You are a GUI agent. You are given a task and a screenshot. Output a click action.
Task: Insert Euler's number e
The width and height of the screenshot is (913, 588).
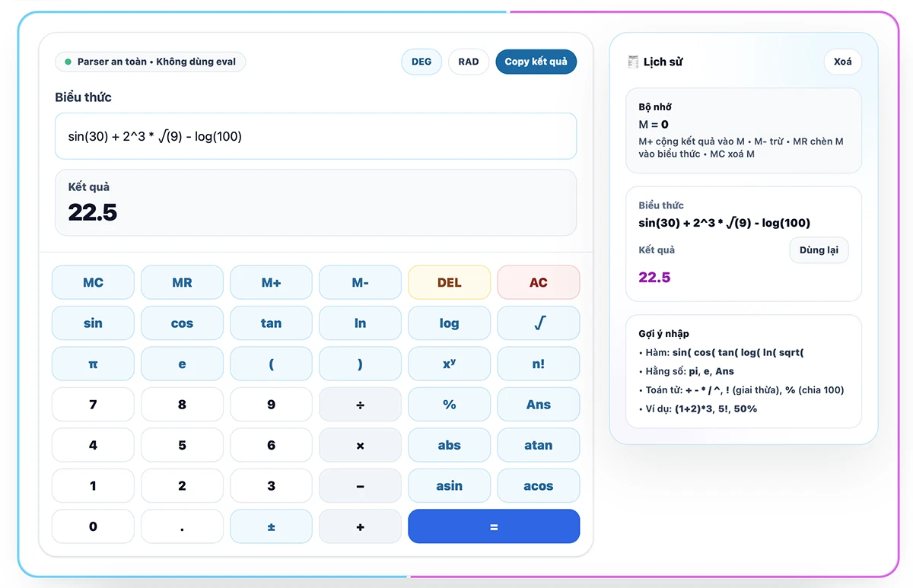coord(182,364)
